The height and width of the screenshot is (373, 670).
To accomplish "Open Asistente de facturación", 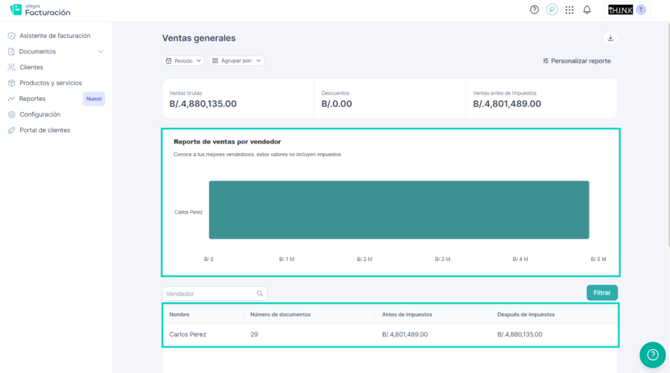I will tap(55, 36).
